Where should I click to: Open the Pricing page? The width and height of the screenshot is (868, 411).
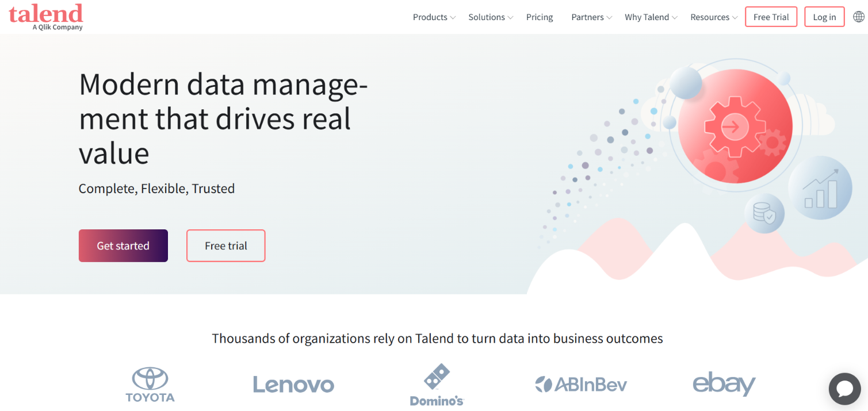pos(540,17)
